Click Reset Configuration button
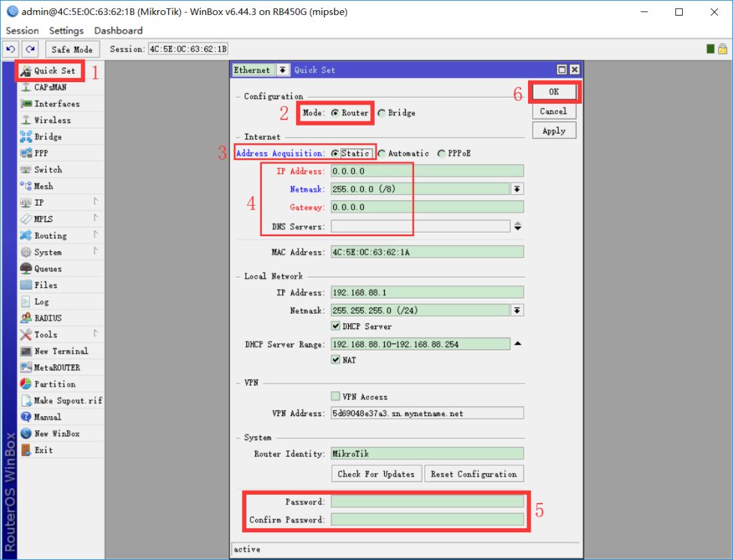 click(x=474, y=474)
